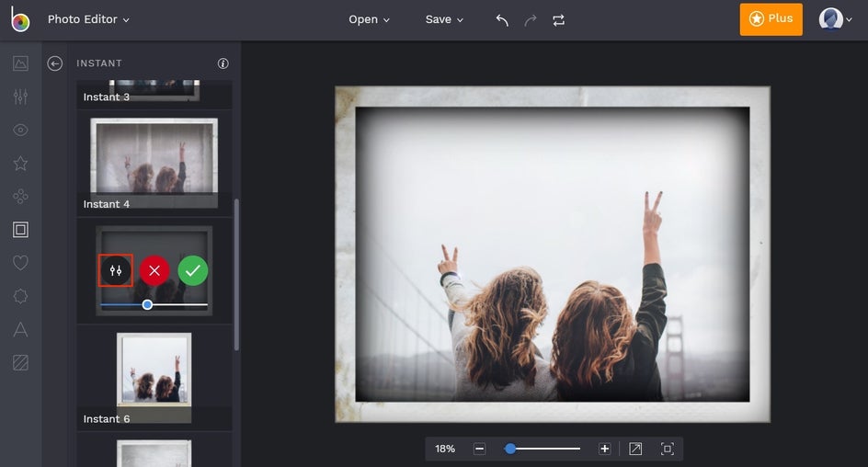This screenshot has height=467, width=868.
Task: Open the Save menu
Action: 444,19
